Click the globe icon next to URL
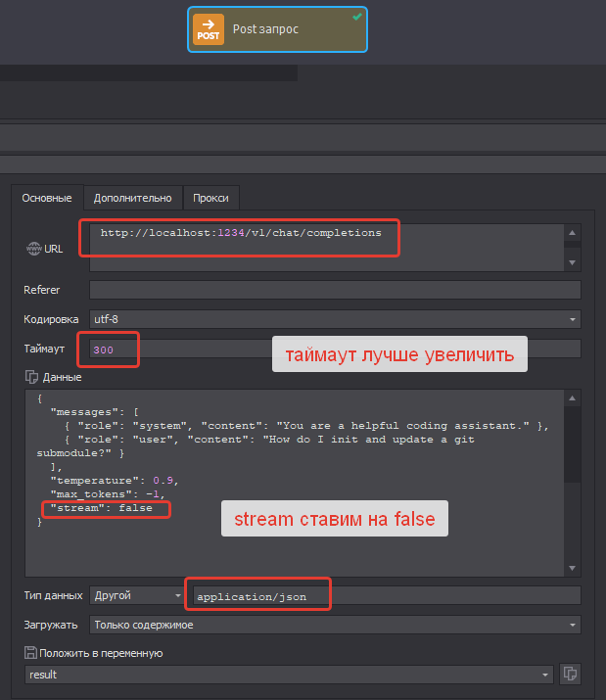Screen dimensions: 606x700 [33, 249]
